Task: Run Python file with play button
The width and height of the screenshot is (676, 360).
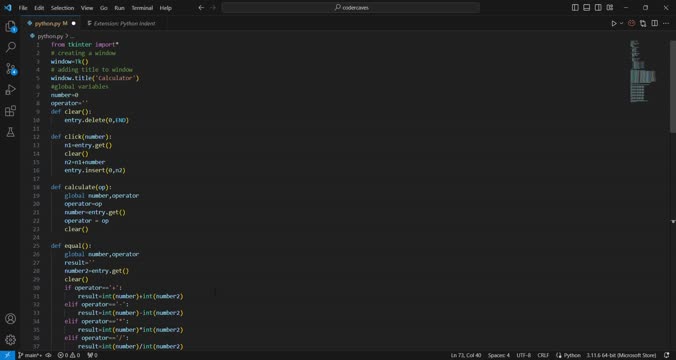Action: [x=613, y=23]
